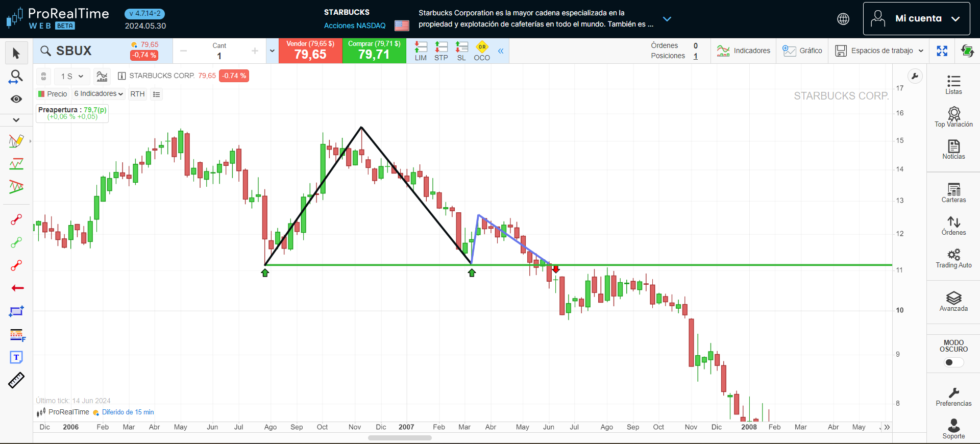
Task: Click the OCO order icon
Action: point(482,51)
